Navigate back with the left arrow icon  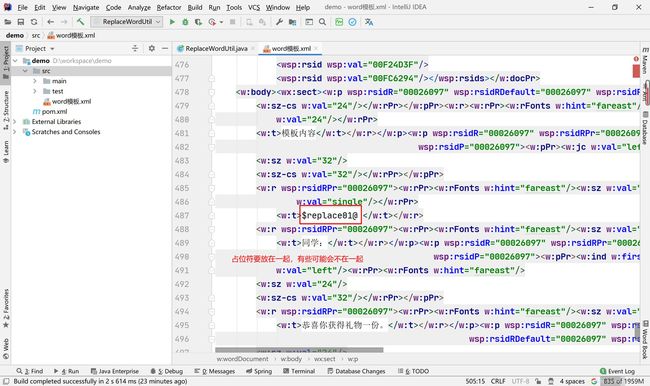[x=50, y=22]
